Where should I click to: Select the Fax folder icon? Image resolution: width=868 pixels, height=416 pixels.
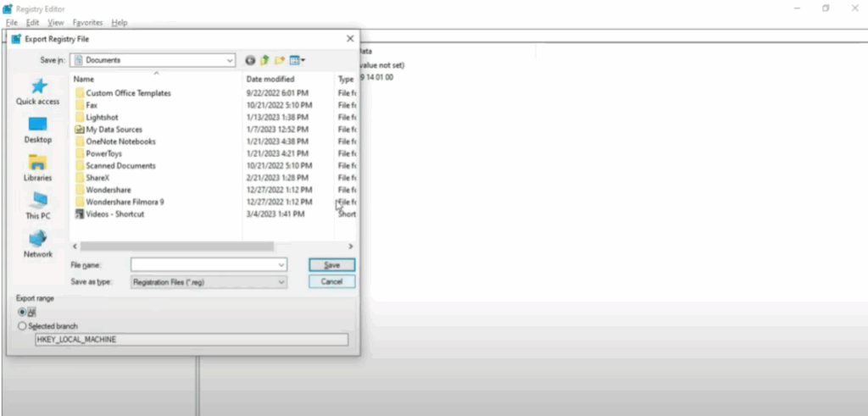tap(80, 105)
